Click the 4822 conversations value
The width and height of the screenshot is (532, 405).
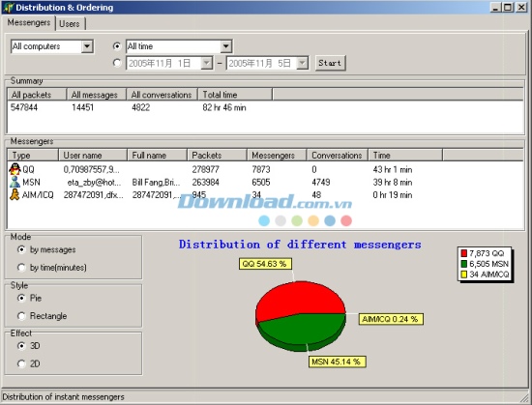click(x=141, y=107)
